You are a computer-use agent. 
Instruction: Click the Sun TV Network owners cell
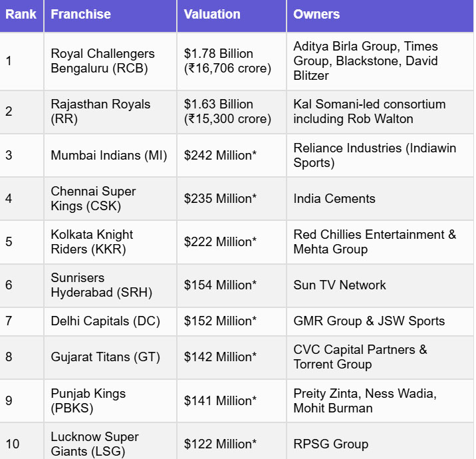pyautogui.click(x=340, y=285)
